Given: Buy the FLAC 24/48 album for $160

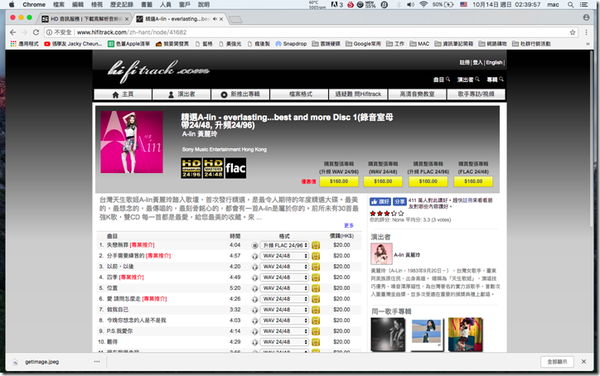Looking at the screenshot, I should (x=473, y=182).
